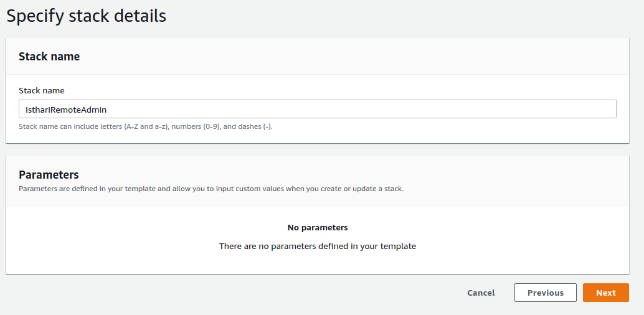Focus the Stack name input field
The width and height of the screenshot is (644, 315).
318,109
